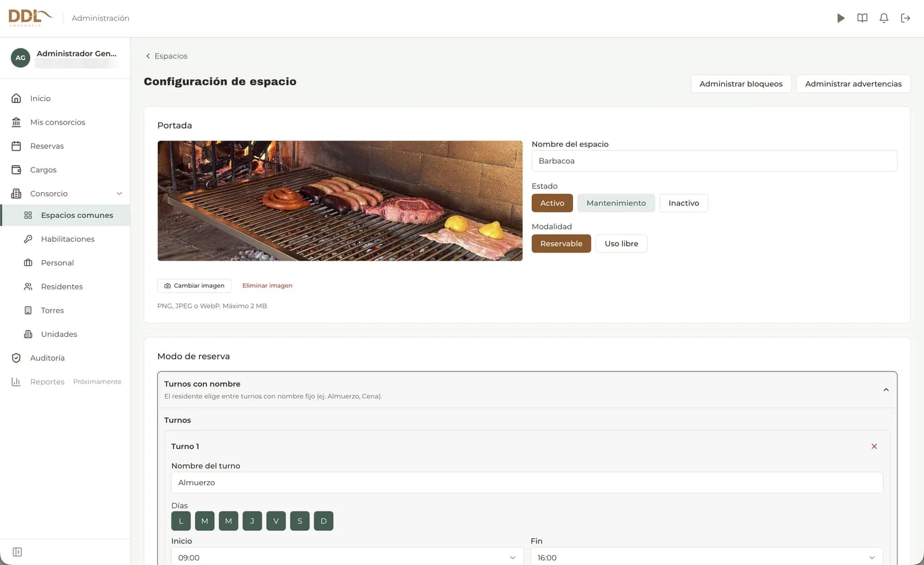Screen dimensions: 924x565
Task: Open Personal submenu item
Action: pos(66,263)
